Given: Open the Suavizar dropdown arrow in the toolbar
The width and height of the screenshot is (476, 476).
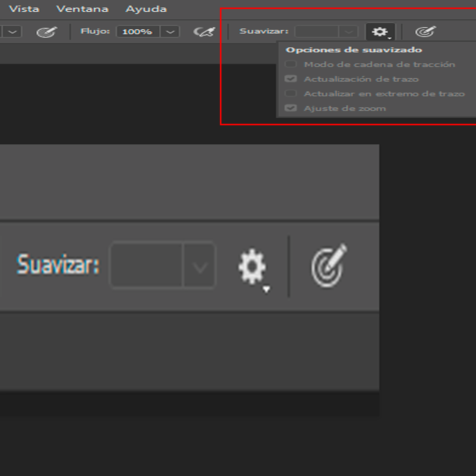Looking at the screenshot, I should coord(348,32).
